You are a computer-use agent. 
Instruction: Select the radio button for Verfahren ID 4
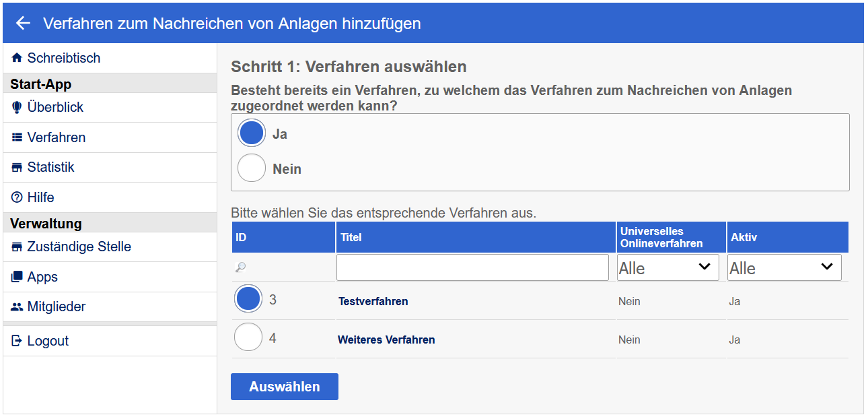(248, 340)
